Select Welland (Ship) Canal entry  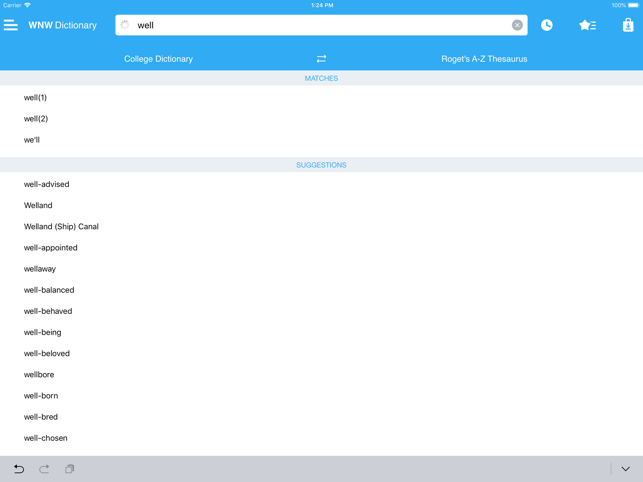(61, 227)
